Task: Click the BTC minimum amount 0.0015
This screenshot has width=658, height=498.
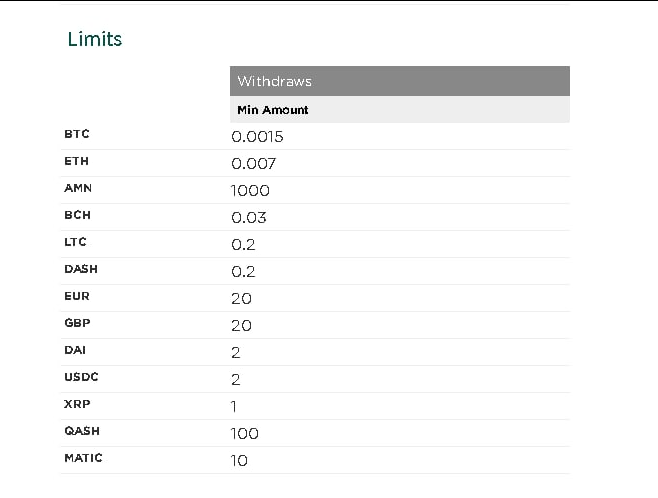Action: [x=257, y=137]
